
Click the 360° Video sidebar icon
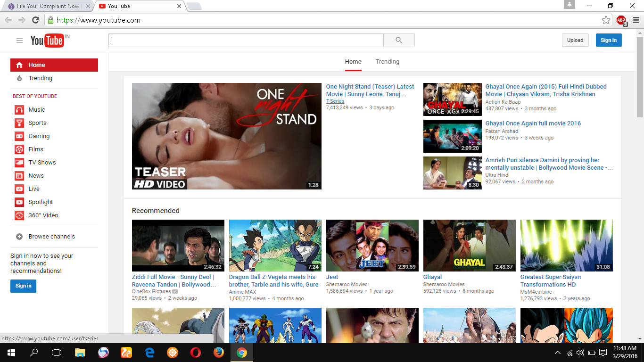point(19,215)
